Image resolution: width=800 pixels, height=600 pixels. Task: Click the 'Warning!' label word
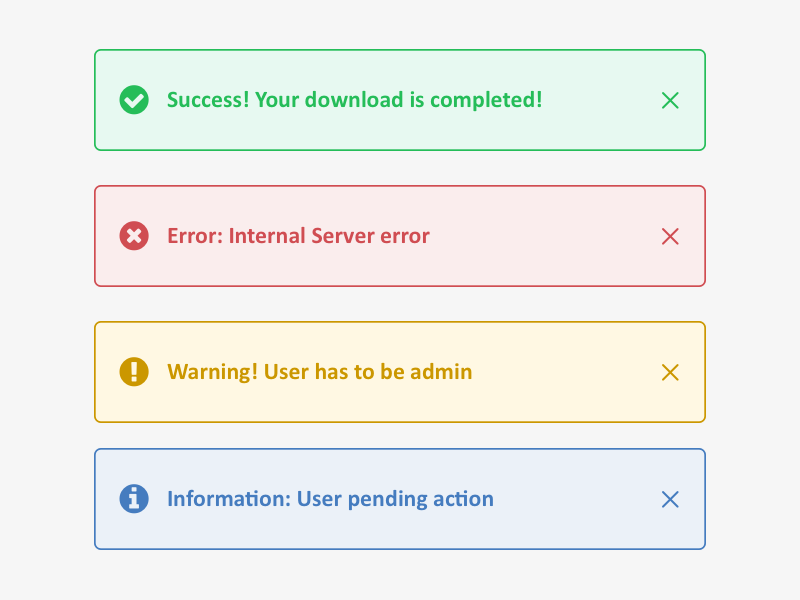(x=212, y=372)
